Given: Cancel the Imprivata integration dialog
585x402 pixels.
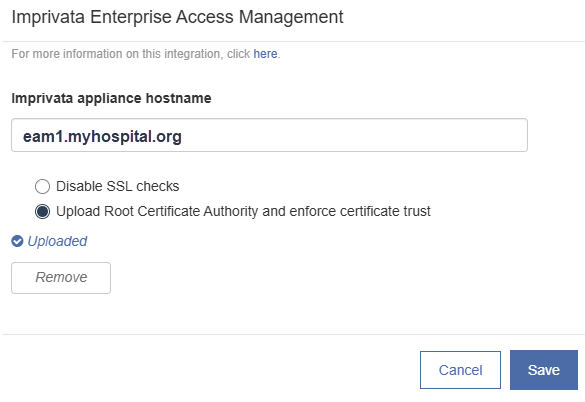Looking at the screenshot, I should click(460, 370).
